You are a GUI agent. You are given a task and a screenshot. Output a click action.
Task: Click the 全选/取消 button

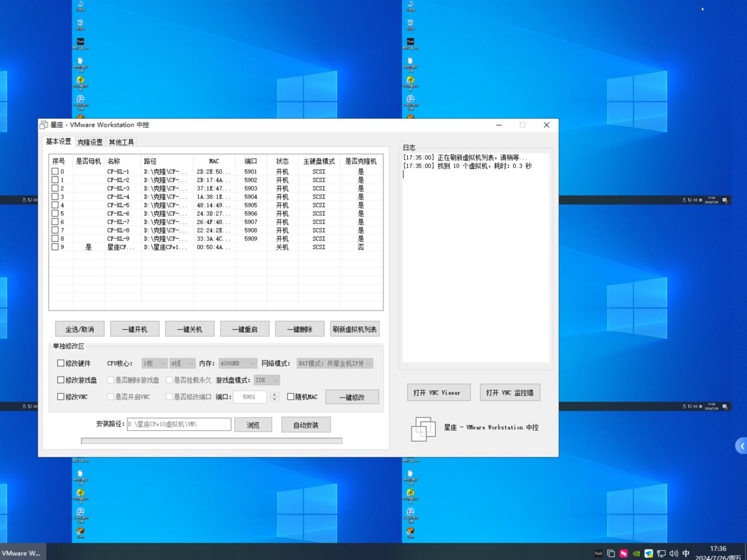click(80, 329)
